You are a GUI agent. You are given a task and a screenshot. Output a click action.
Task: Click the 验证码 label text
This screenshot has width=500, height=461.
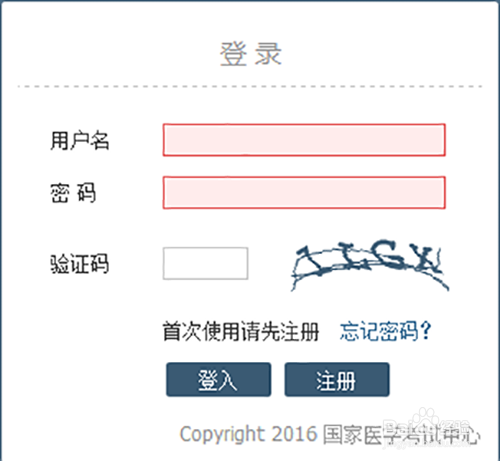[80, 264]
